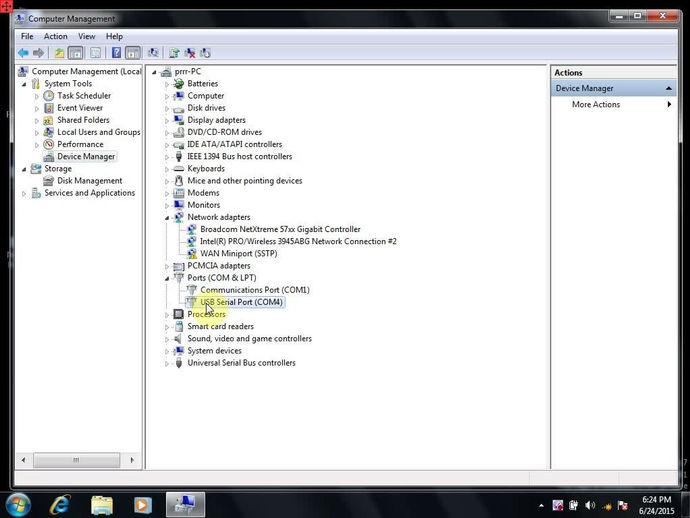Click the Modems category icon

click(178, 193)
